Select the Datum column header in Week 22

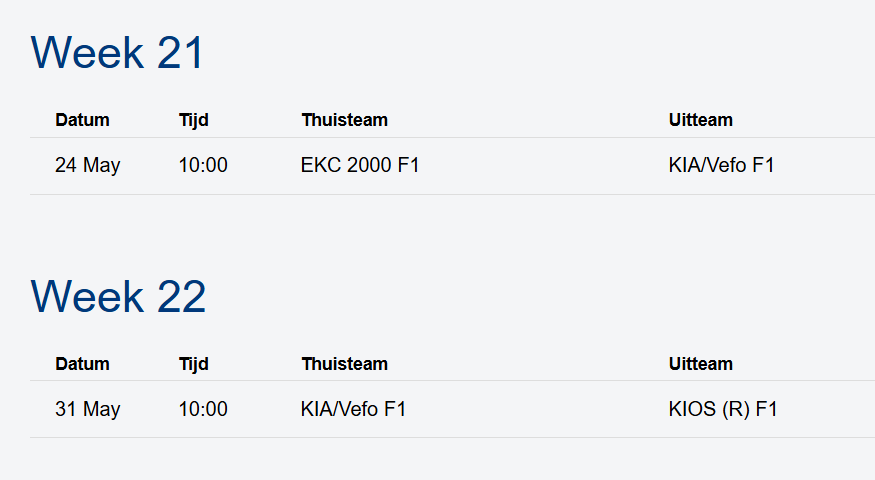click(x=82, y=364)
